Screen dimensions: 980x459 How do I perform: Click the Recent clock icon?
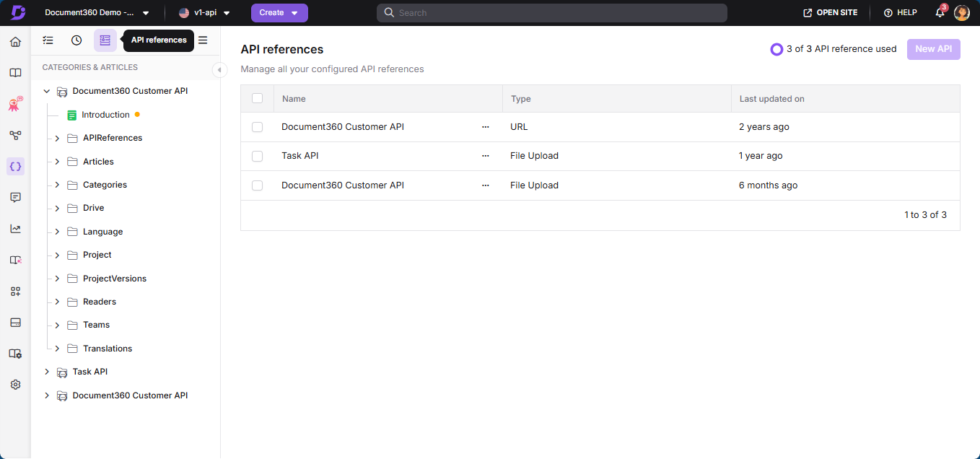[76, 40]
